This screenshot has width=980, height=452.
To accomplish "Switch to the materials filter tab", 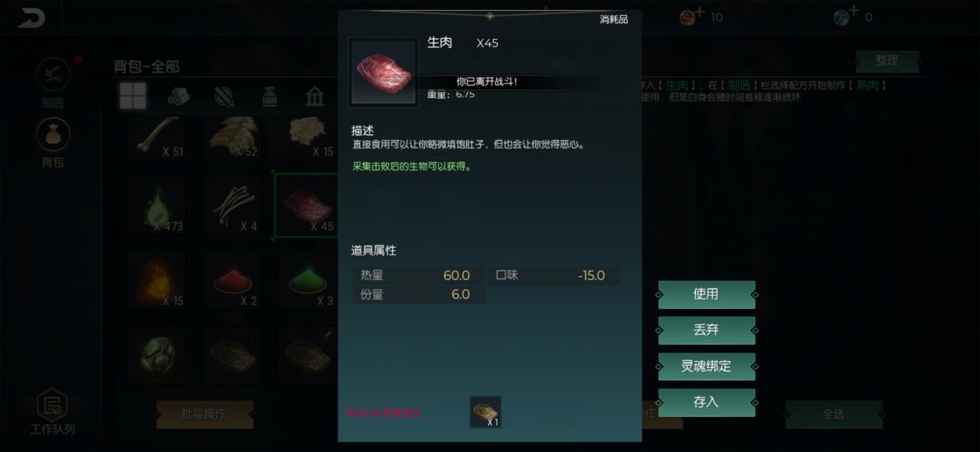I will tap(178, 96).
